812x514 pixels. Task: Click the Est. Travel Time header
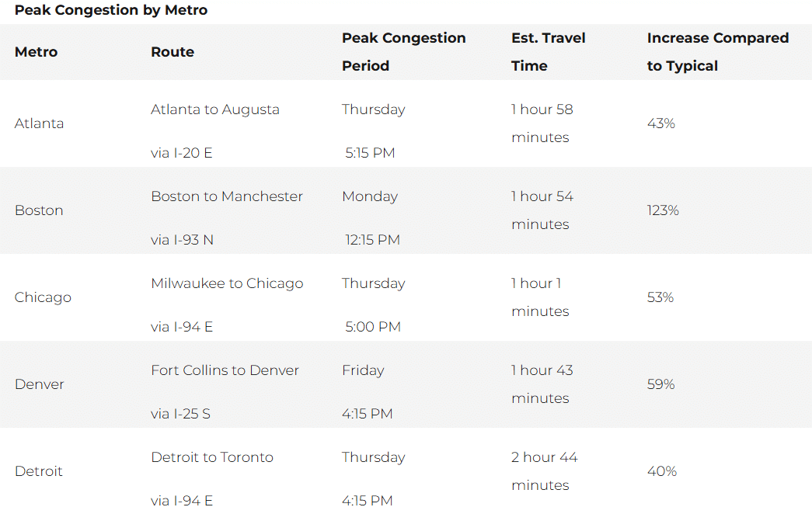tap(548, 52)
